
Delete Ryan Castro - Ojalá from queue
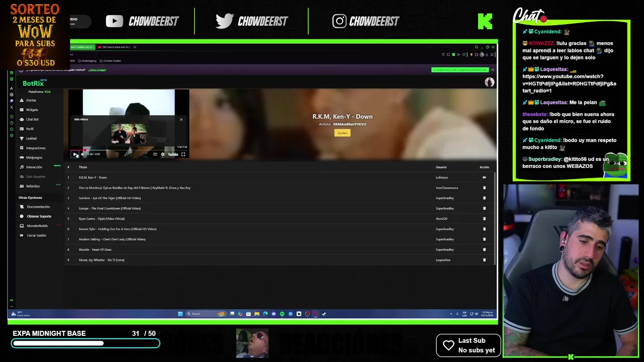click(x=484, y=219)
